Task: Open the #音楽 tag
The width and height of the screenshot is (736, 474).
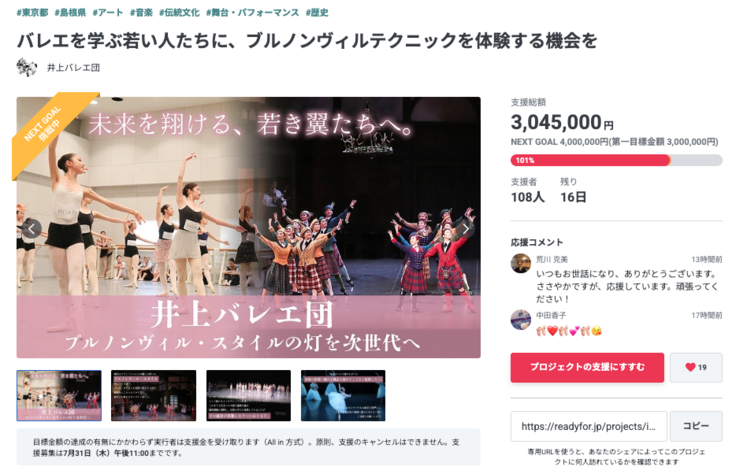Action: tap(141, 13)
